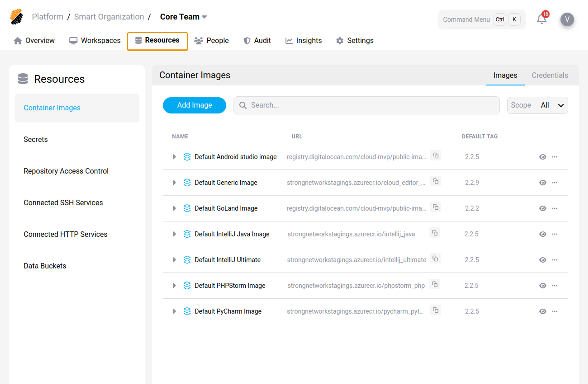
Task: Click the stack icon of Default PyCharm Image
Action: tap(187, 311)
